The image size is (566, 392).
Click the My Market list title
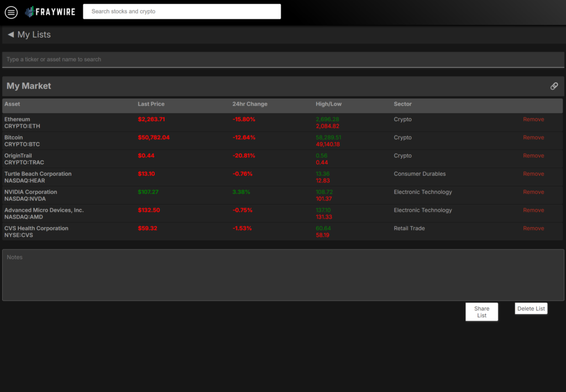tap(29, 86)
